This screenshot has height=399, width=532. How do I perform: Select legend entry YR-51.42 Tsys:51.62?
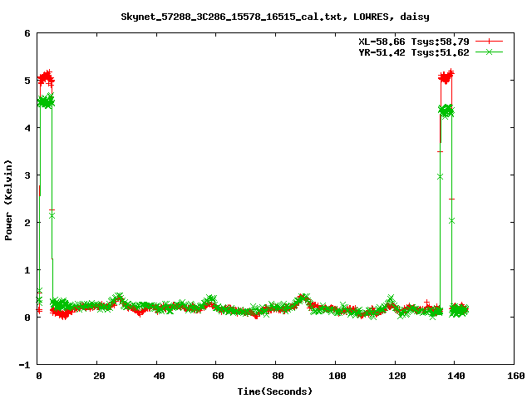(x=414, y=52)
